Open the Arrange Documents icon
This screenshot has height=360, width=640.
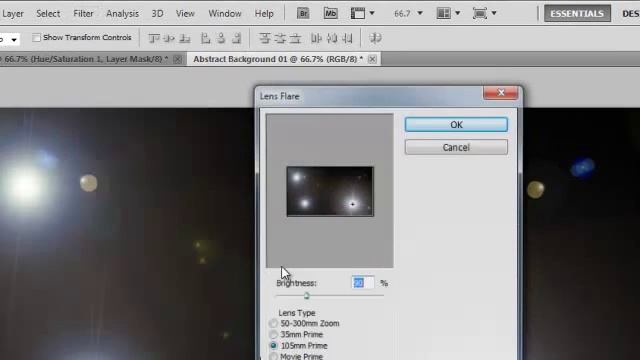pyautogui.click(x=443, y=13)
